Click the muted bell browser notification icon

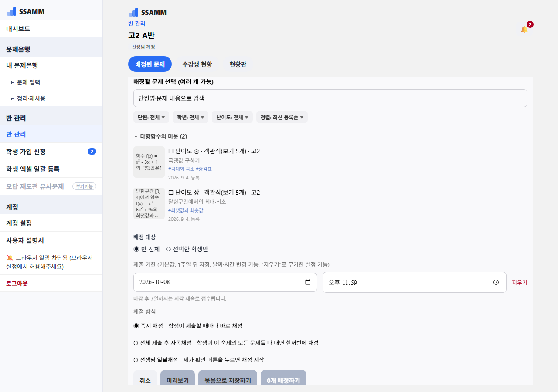[10, 258]
